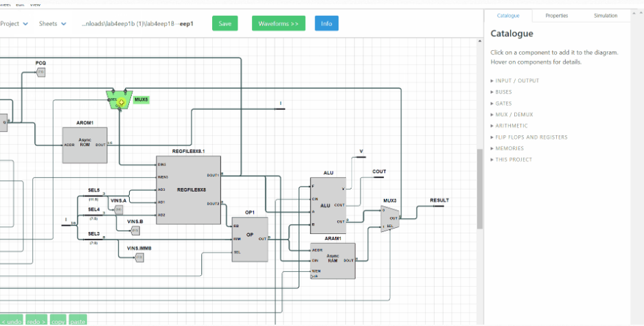Switch to the Properties tab
644x326 pixels.
coord(556,15)
